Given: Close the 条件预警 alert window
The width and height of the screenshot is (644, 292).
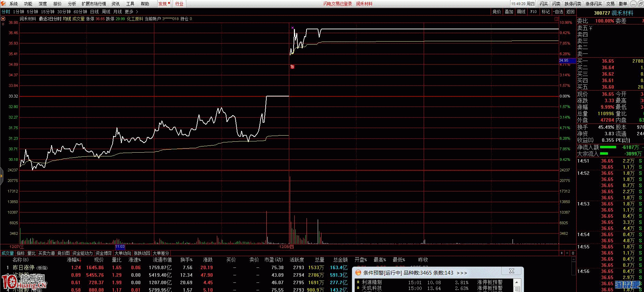Looking at the screenshot, I should [x=512, y=271].
